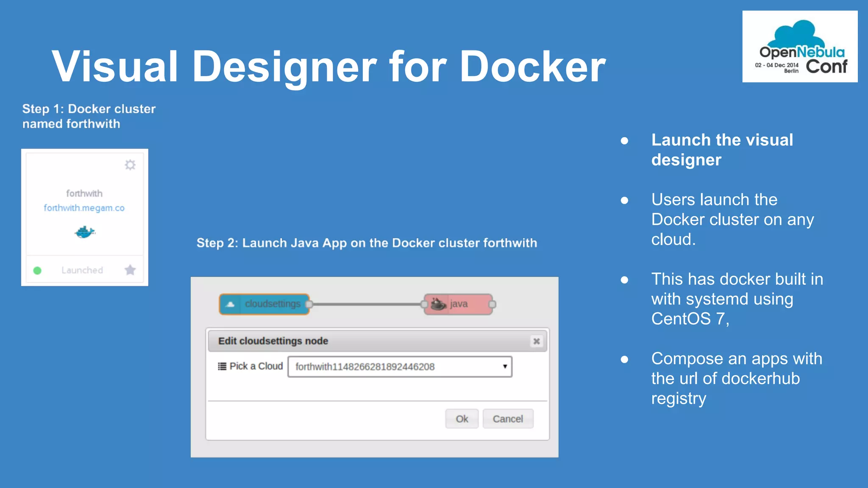Click the 'Step 2: Launch Java App' caption

point(367,243)
